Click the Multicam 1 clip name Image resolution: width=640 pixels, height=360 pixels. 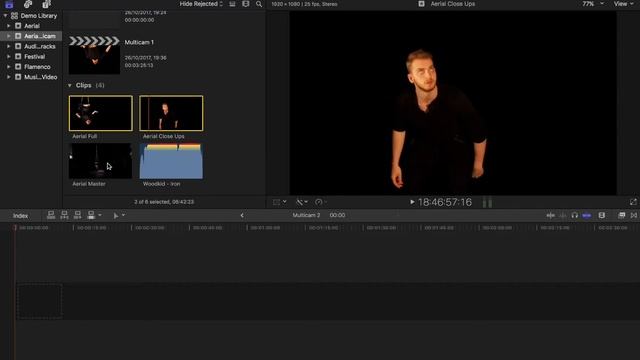pyautogui.click(x=139, y=42)
